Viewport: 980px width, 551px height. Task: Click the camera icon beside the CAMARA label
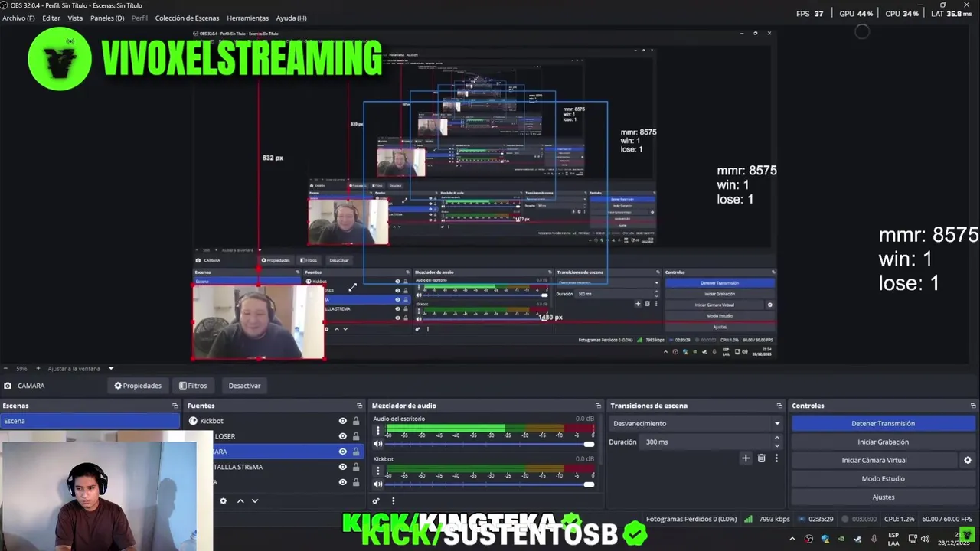8,386
